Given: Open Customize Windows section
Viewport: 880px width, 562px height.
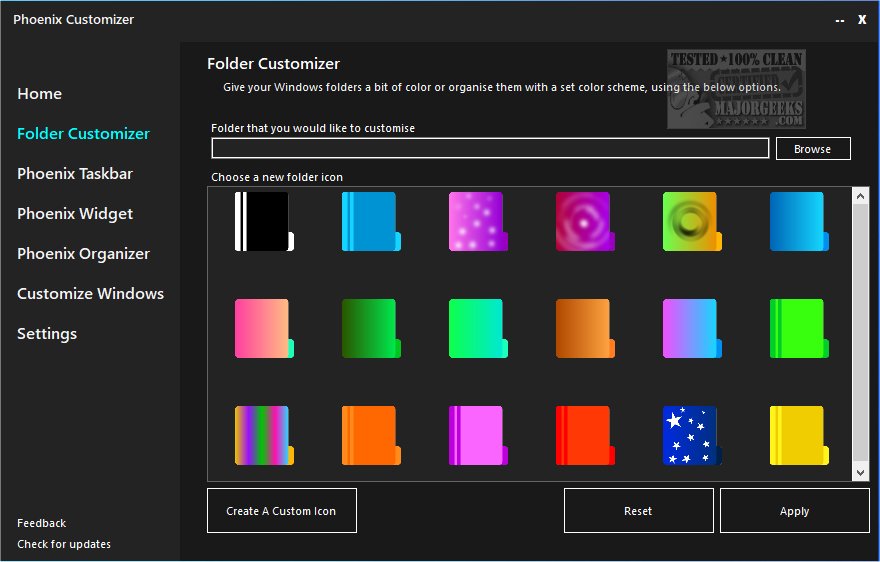Looking at the screenshot, I should pos(90,294).
